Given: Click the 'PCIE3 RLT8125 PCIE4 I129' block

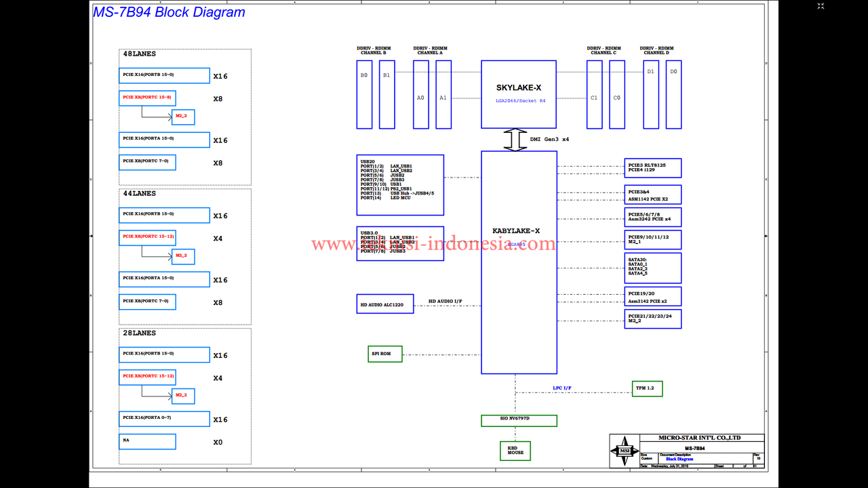Looking at the screenshot, I should [653, 168].
